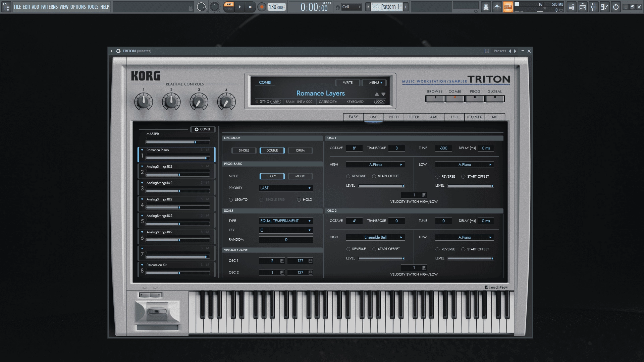Expand timbre 8 Percussion Kit arrow
Image resolution: width=644 pixels, height=362 pixels.
click(142, 265)
